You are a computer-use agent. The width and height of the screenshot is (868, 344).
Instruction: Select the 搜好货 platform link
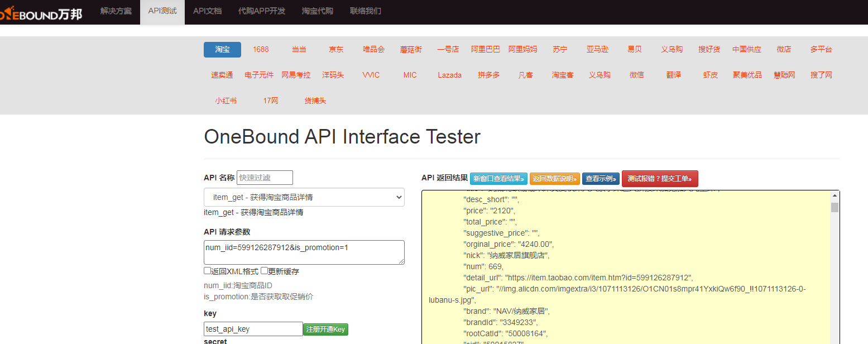coord(709,49)
